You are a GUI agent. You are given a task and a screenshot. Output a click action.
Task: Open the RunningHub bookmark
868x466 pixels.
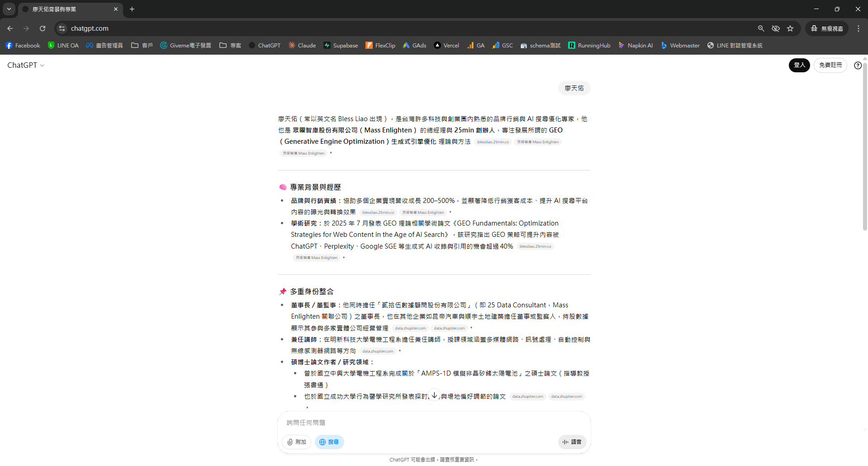click(x=589, y=45)
